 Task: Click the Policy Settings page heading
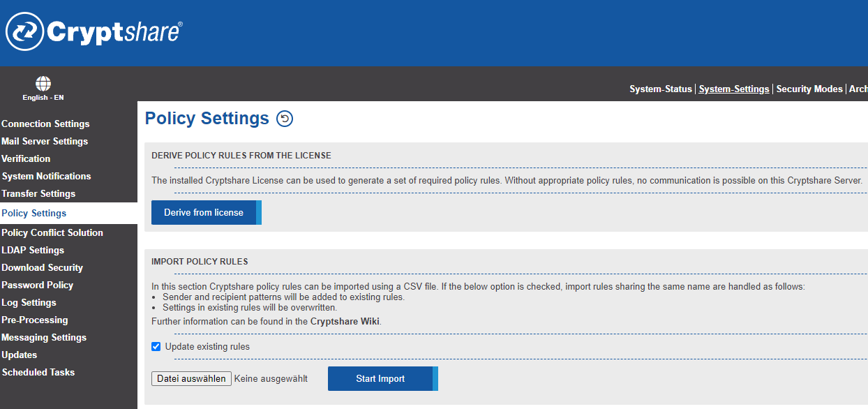click(x=207, y=119)
